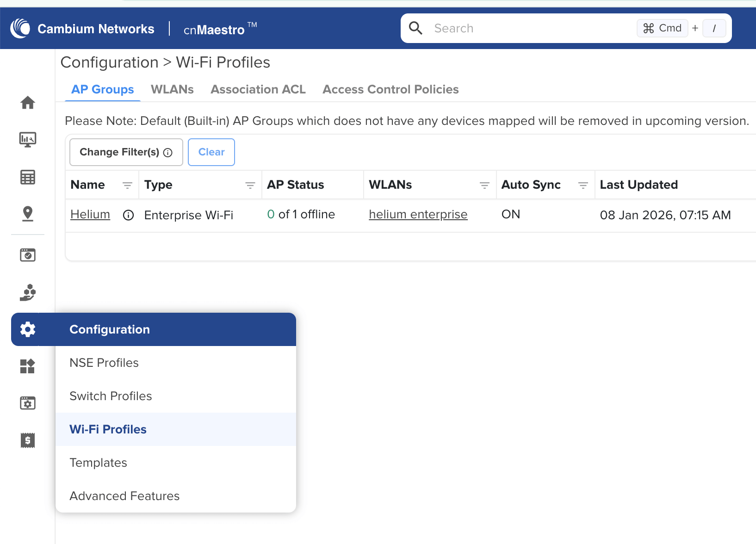Switch to the WLANs tab

pos(172,89)
